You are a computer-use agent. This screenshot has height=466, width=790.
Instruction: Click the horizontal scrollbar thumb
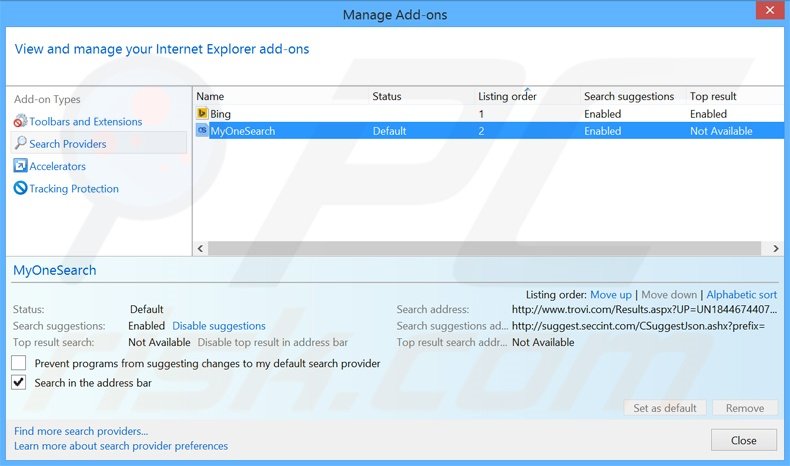(485, 248)
